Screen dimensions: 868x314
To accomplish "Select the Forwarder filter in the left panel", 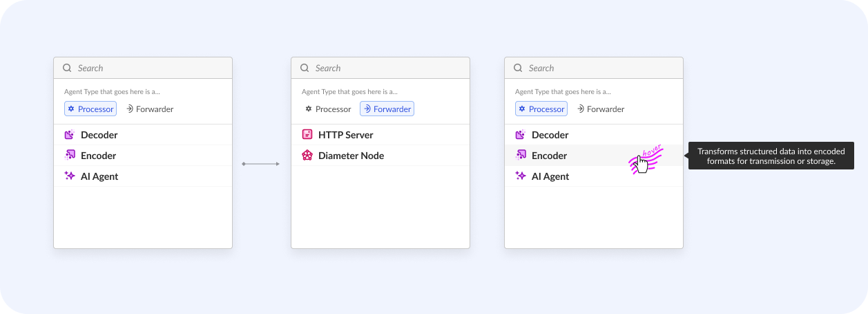I will (149, 109).
